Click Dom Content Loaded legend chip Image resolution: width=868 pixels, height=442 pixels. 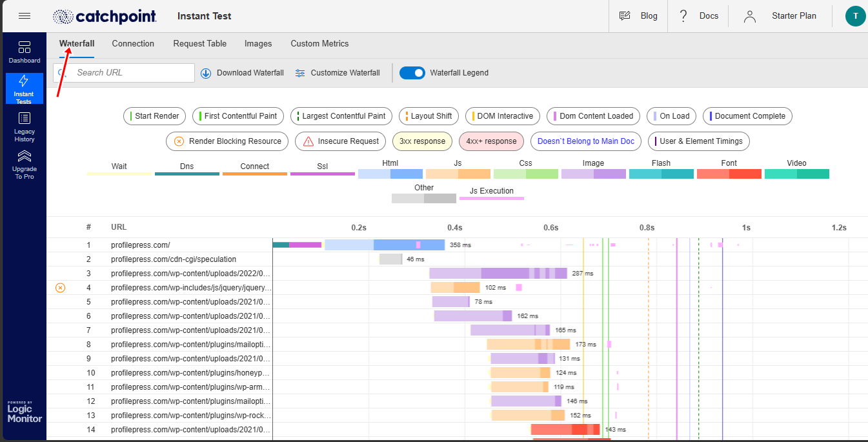click(x=594, y=116)
